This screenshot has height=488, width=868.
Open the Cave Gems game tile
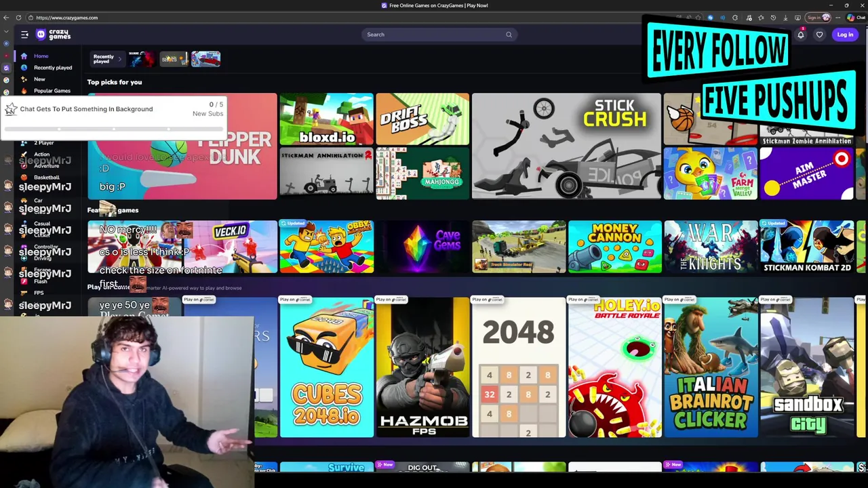422,247
